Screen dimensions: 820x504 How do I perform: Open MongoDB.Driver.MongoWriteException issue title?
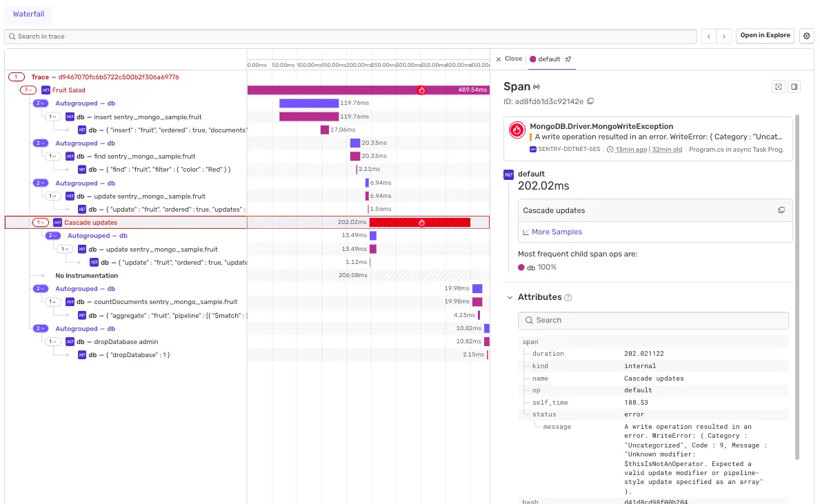click(601, 126)
